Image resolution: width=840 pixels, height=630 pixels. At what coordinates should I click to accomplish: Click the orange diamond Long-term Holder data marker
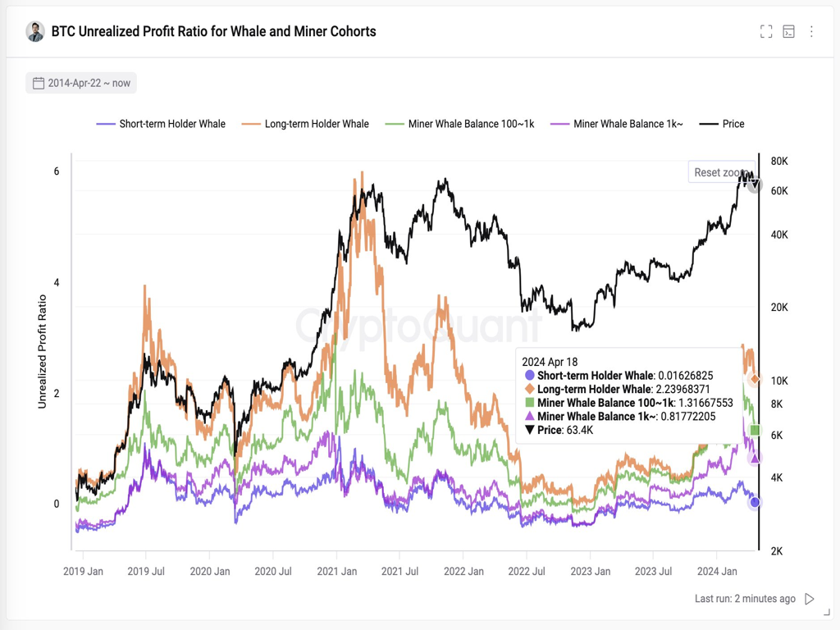click(x=755, y=379)
